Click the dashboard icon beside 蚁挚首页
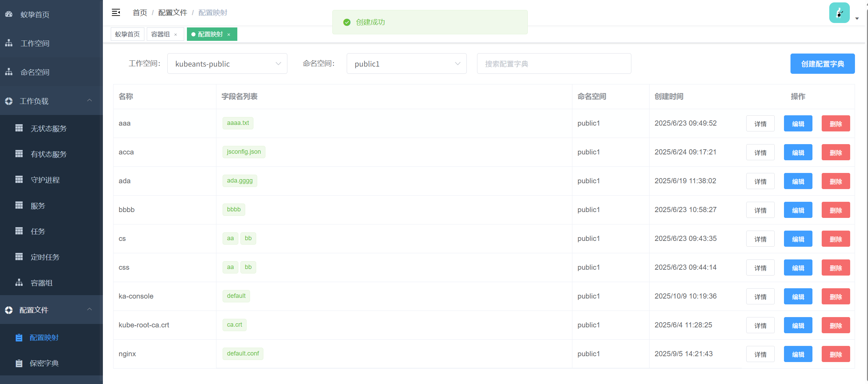This screenshot has height=384, width=868. (9, 14)
